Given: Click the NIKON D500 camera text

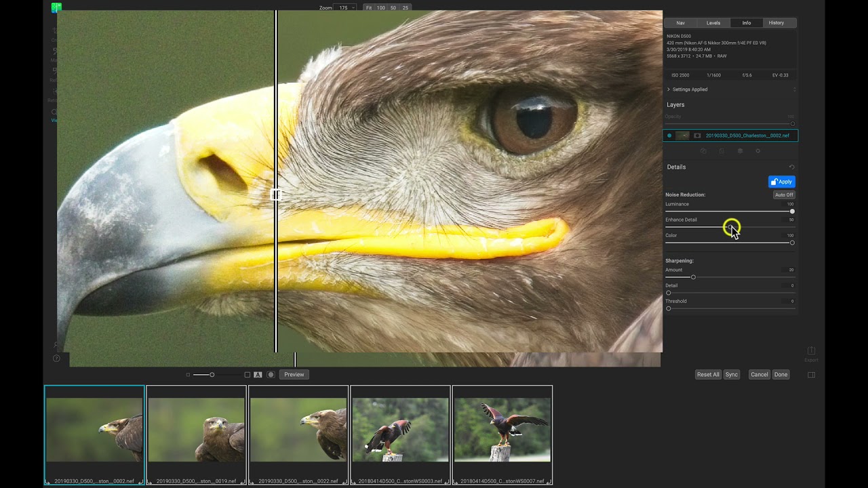Looking at the screenshot, I should click(x=679, y=36).
